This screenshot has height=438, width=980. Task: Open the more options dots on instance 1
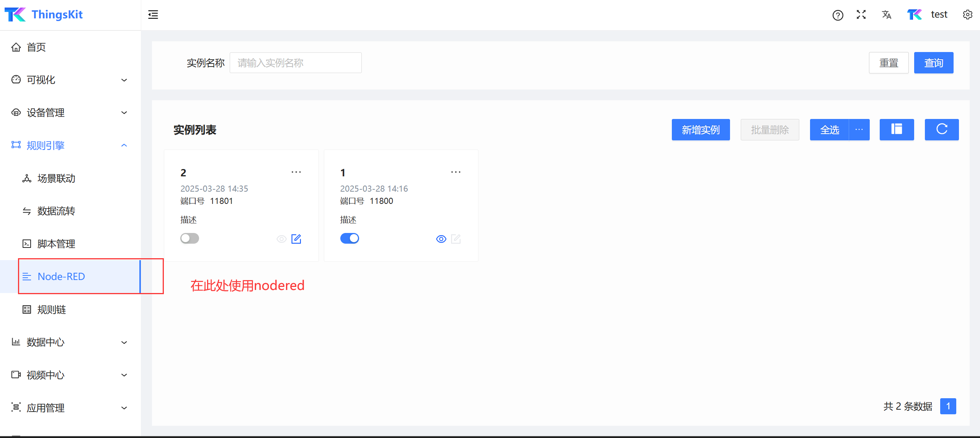(x=456, y=172)
